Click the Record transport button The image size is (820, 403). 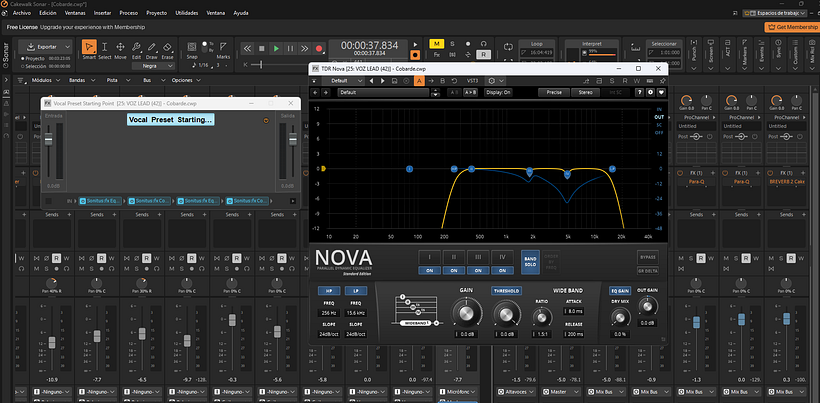tap(319, 48)
